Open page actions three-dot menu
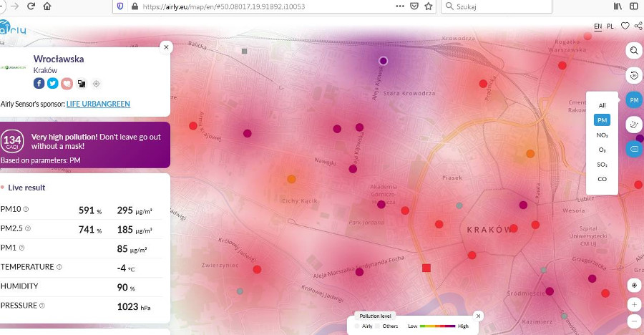Screen dimensions: 644x335 [x=399, y=6]
